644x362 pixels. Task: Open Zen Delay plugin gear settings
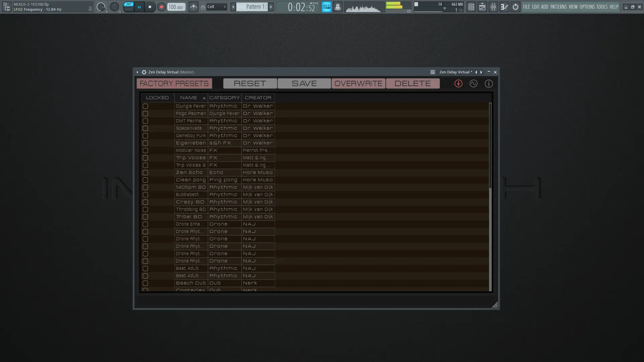click(x=144, y=72)
